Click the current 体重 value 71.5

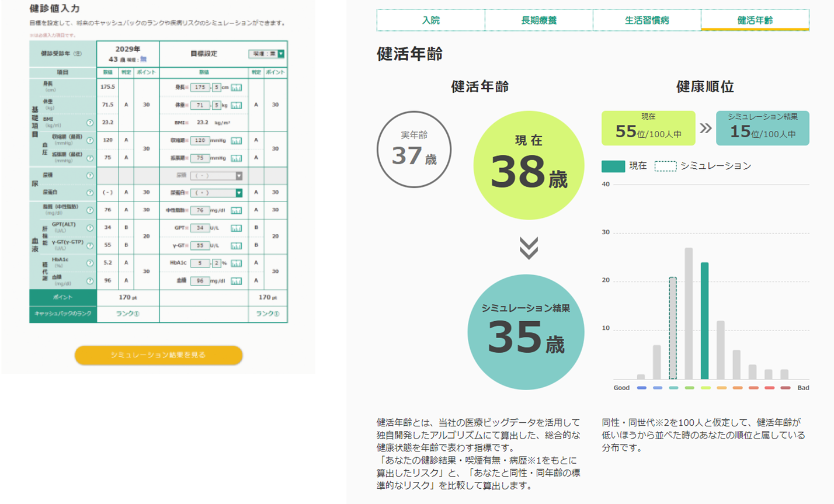[107, 105]
